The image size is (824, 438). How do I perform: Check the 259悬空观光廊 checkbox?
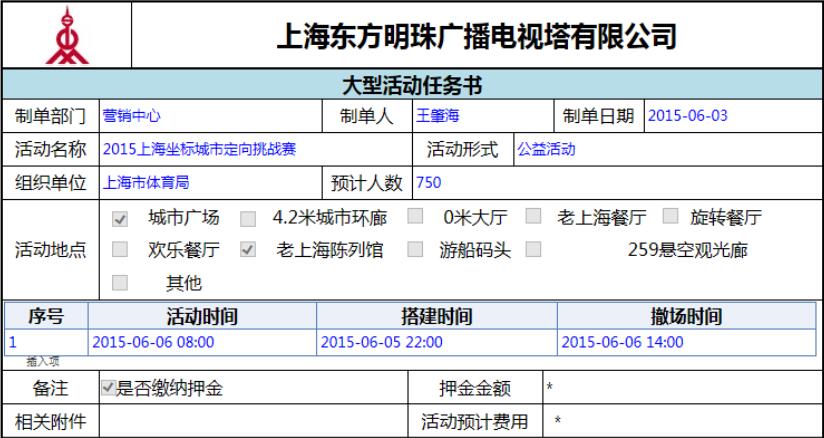coord(533,249)
